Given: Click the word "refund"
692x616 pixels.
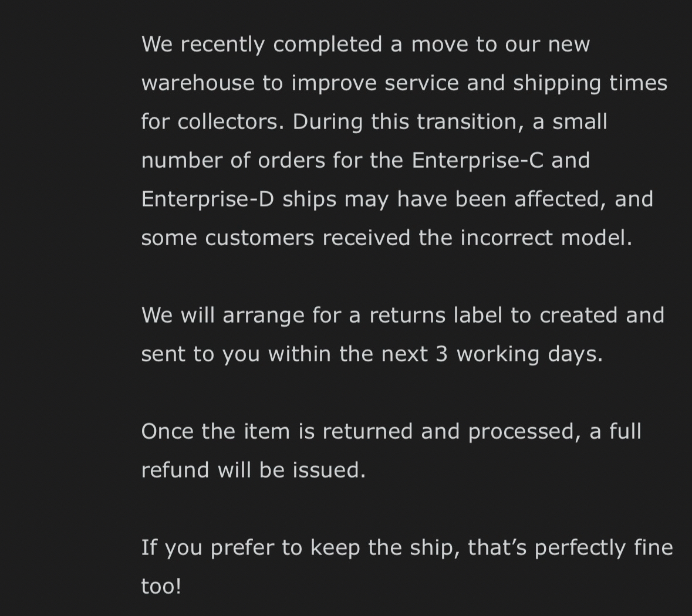Looking at the screenshot, I should click(175, 470).
